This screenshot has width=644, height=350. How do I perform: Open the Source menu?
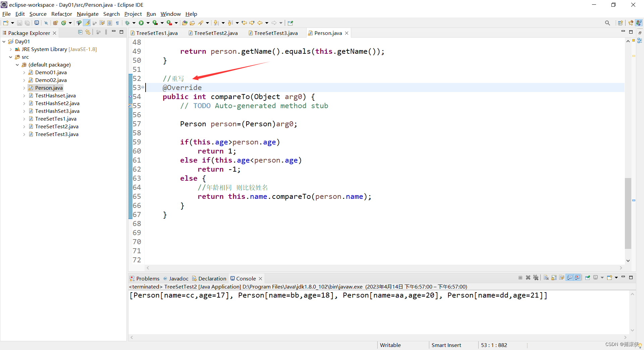[x=38, y=14]
